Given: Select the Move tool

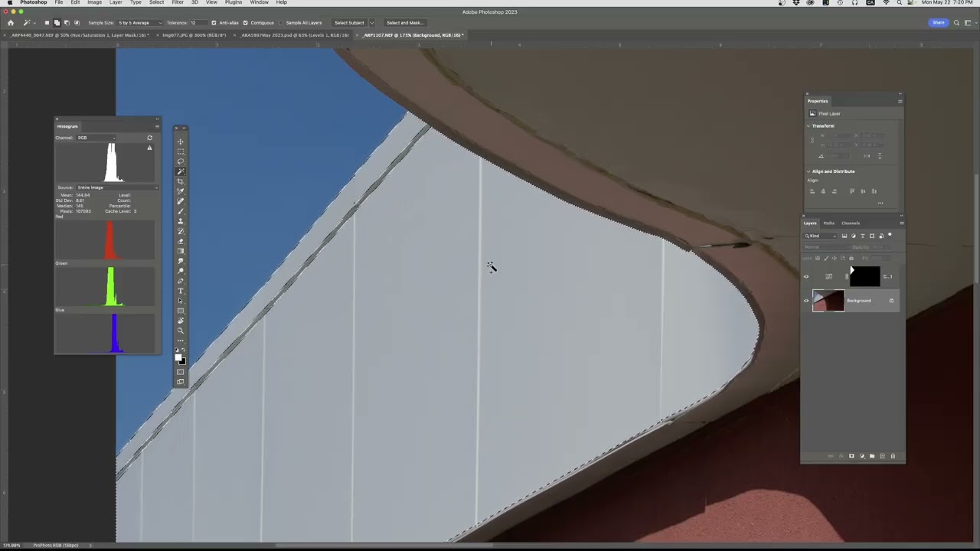Looking at the screenshot, I should (x=181, y=142).
